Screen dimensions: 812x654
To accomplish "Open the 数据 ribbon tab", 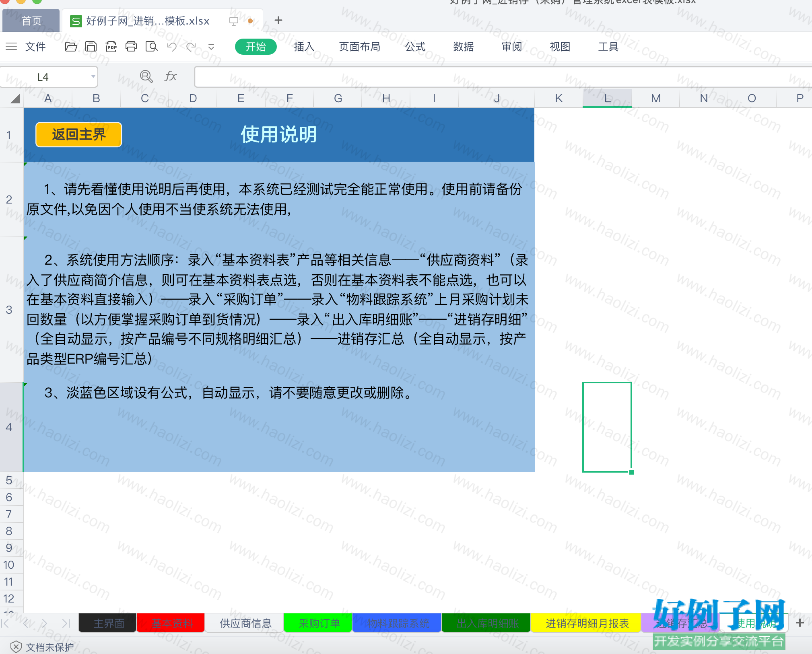I will (x=464, y=47).
